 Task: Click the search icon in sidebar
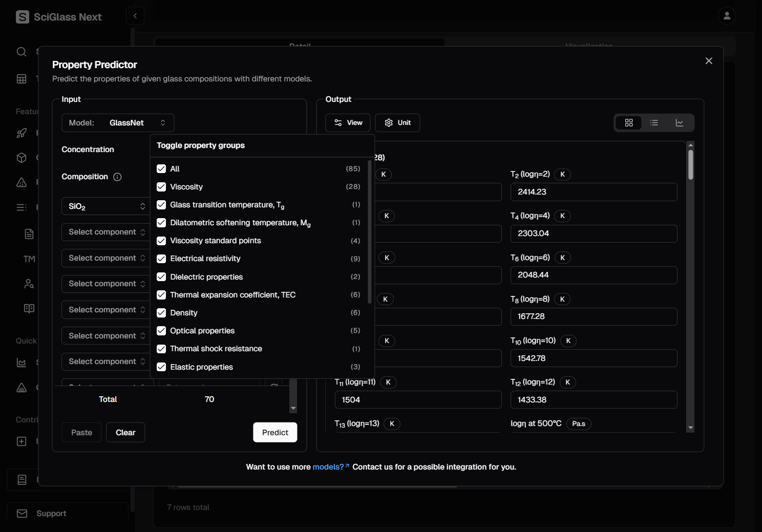pyautogui.click(x=22, y=52)
